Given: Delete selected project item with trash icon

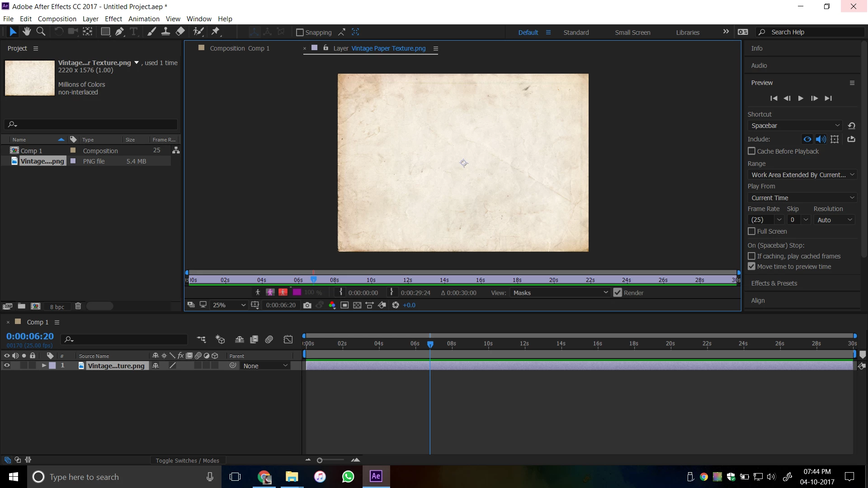Looking at the screenshot, I should click(x=78, y=306).
